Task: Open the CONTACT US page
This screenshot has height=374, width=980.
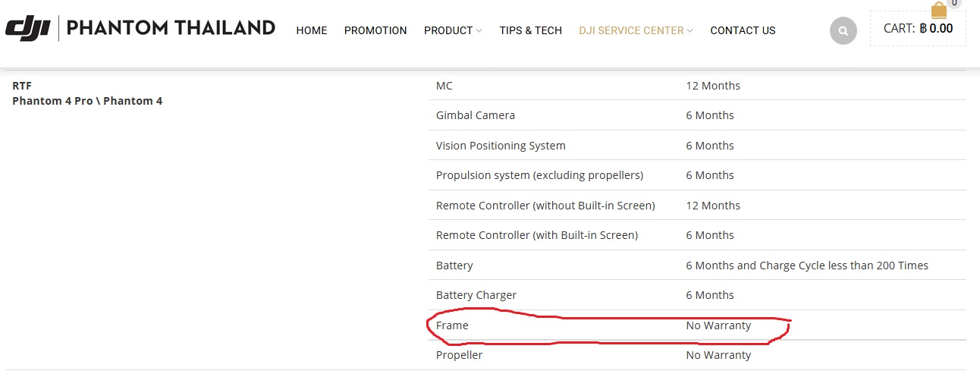Action: [743, 30]
